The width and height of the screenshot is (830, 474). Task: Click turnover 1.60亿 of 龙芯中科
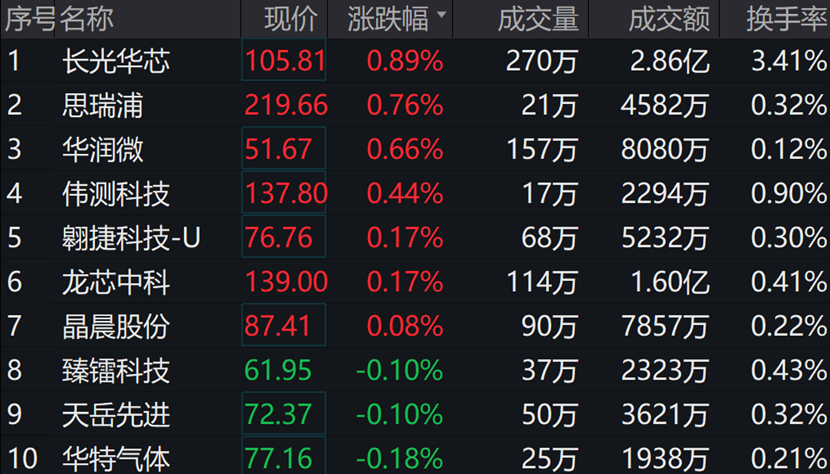pyautogui.click(x=670, y=282)
